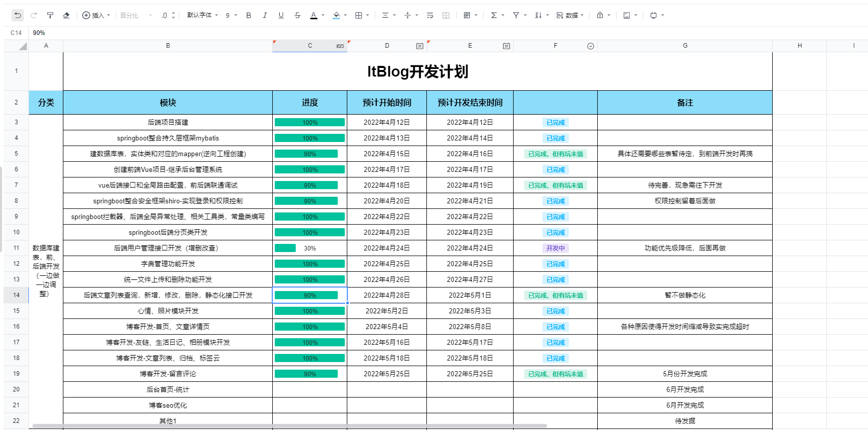The height and width of the screenshot is (430, 868).
Task: Select the 暂不做静态化 remark cell
Action: [x=685, y=295]
